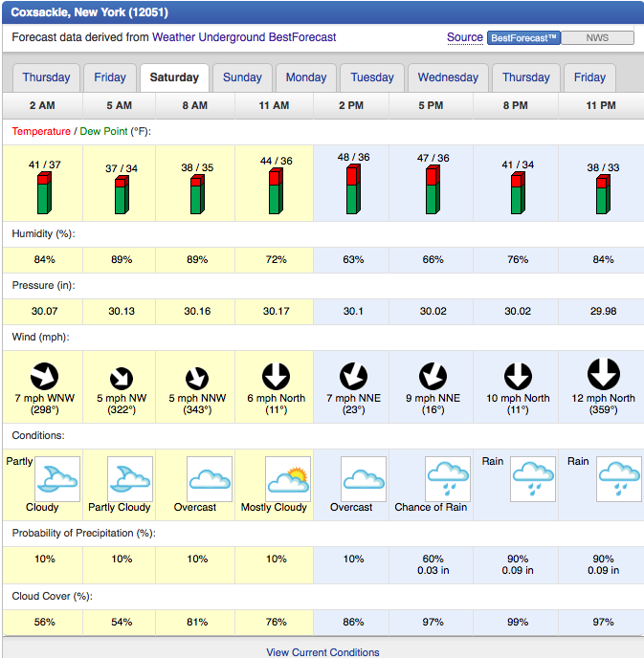Click the 5 AM temperature bar 37 / 34
This screenshot has width=644, height=658.
[x=122, y=195]
